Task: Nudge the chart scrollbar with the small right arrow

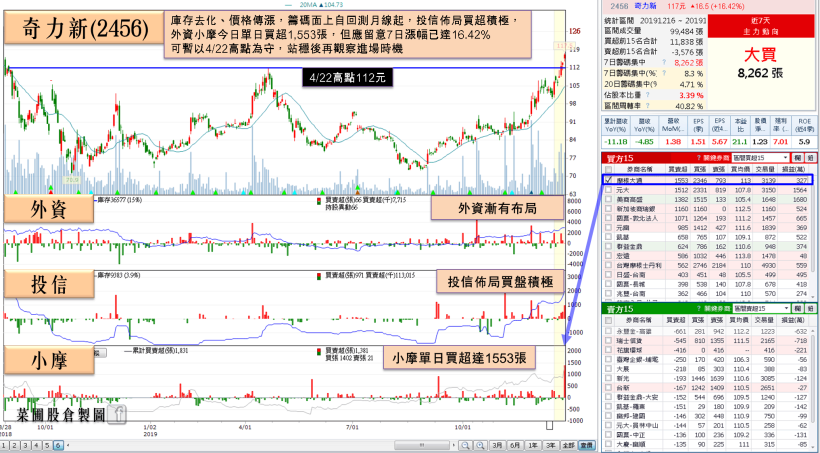Action: 452,445
